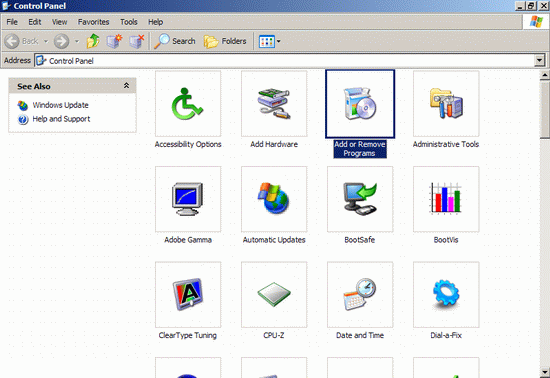
Task: Open the Accessibility Options icon
Action: (188, 104)
